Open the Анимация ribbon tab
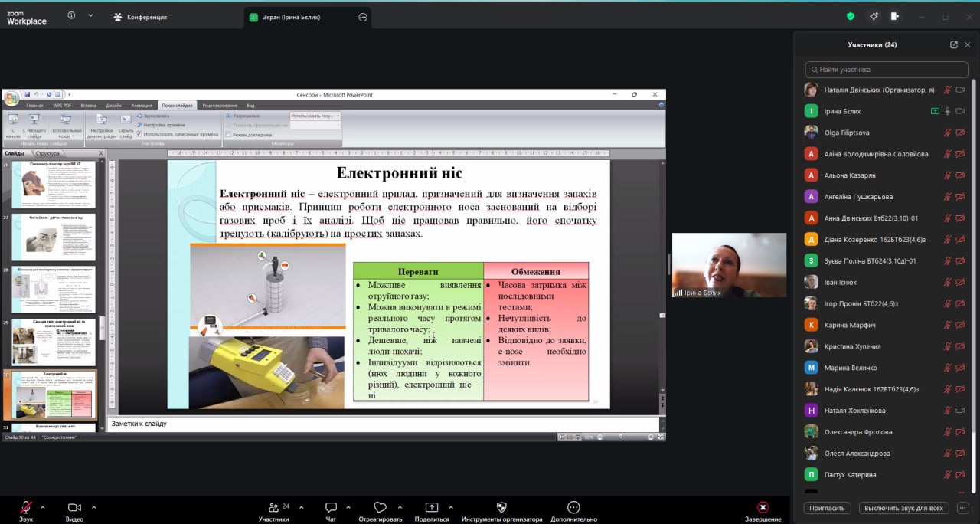The image size is (980, 524). [x=142, y=105]
